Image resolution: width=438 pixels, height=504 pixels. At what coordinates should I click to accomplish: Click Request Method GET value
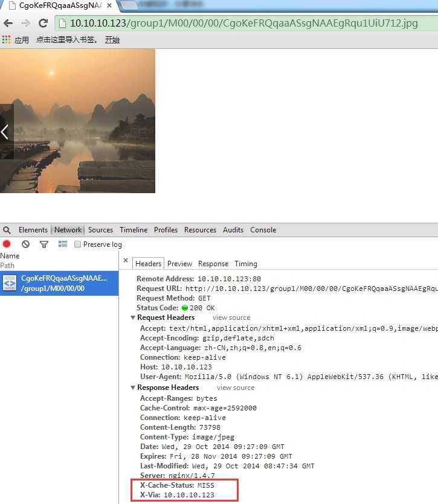click(204, 298)
